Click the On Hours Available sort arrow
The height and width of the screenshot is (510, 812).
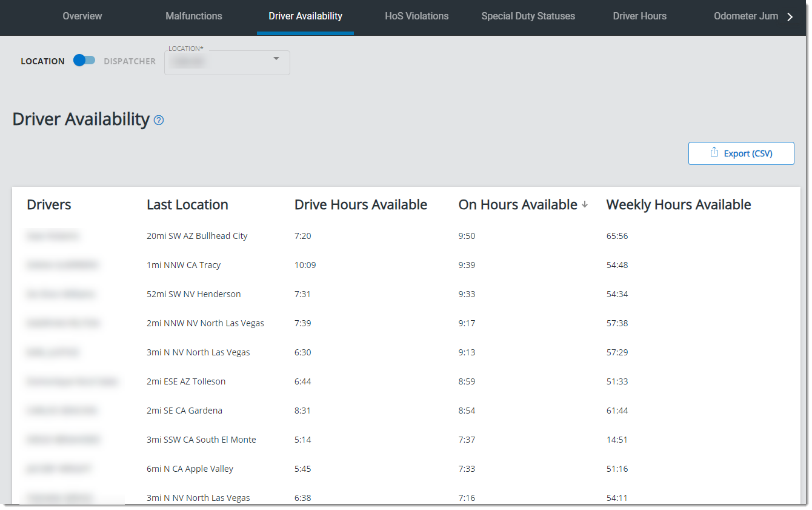585,205
